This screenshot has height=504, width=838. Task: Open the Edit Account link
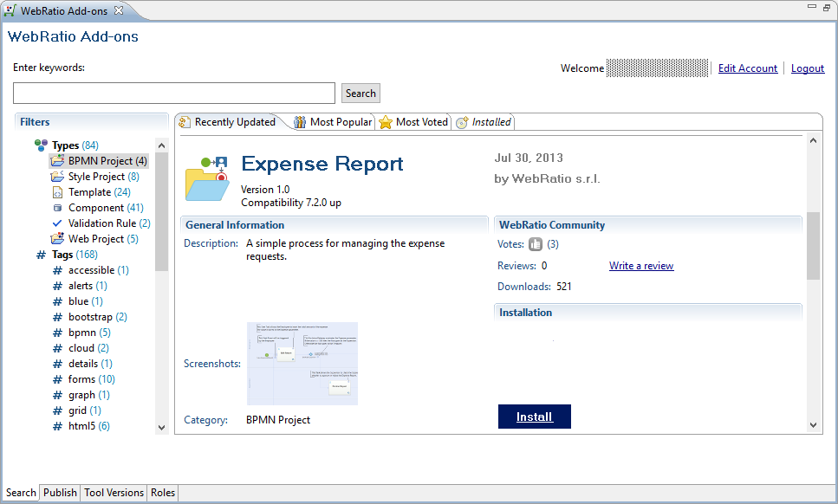click(748, 68)
